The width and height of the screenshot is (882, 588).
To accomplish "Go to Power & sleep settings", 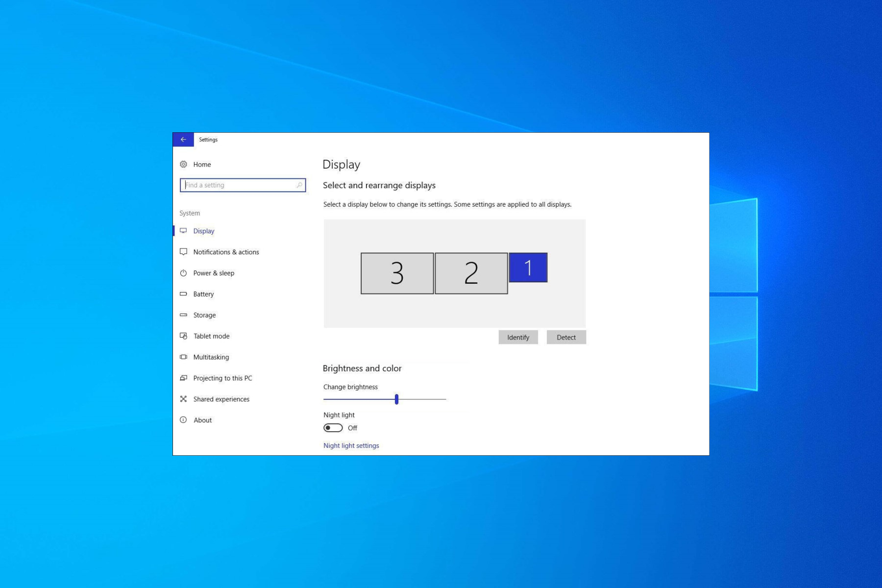I will pos(214,273).
